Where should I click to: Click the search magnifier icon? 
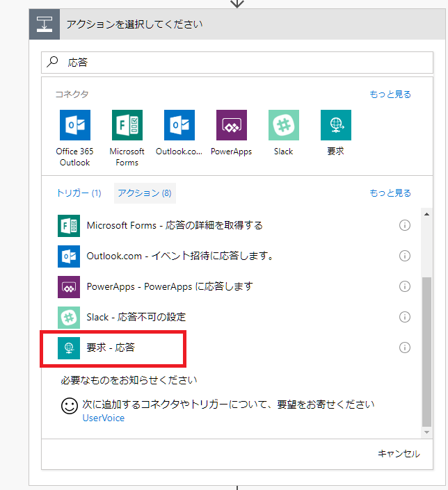click(x=52, y=62)
